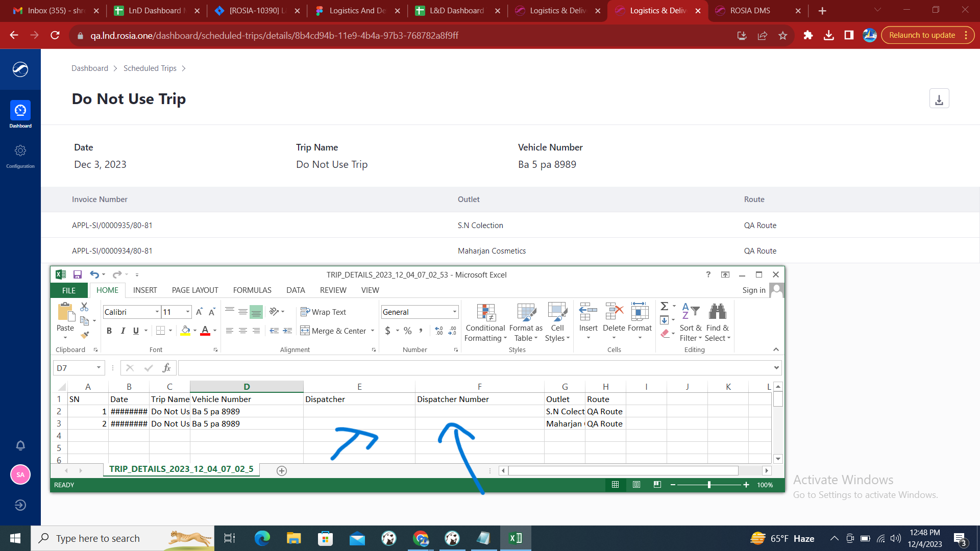
Task: Click the Scheduled Trips breadcrumb link
Action: (x=150, y=68)
